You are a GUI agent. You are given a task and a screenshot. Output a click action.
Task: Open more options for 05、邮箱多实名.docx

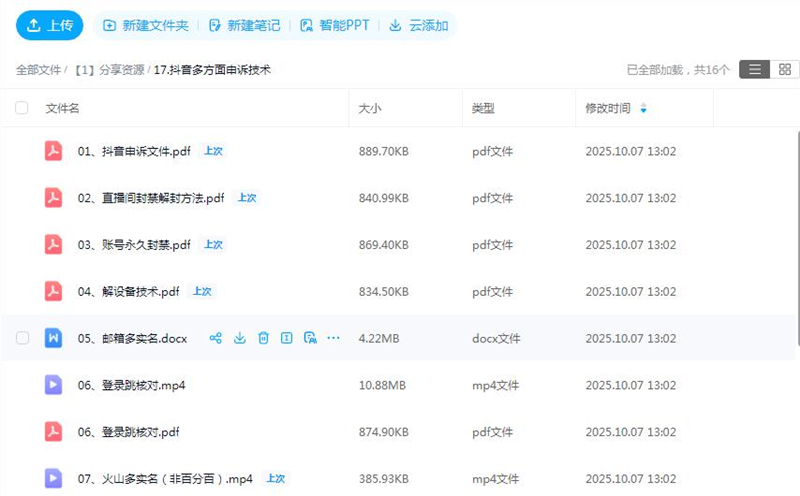(333, 337)
